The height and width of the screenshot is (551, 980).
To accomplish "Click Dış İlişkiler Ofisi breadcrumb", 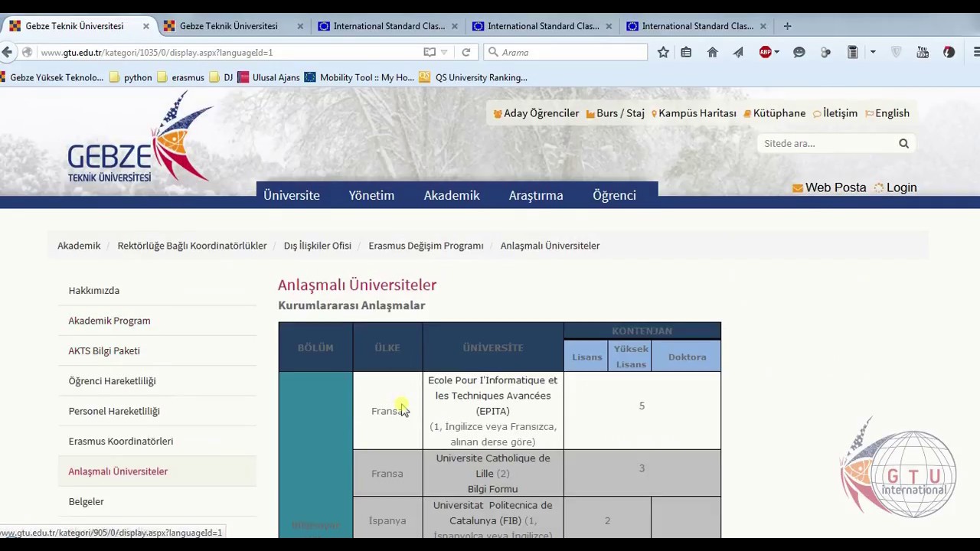I will click(317, 246).
